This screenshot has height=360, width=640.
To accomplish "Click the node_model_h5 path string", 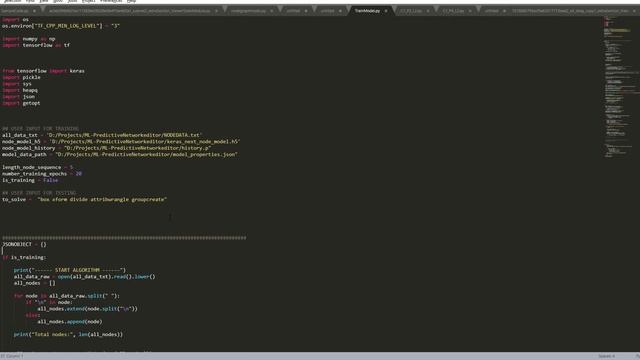I will pyautogui.click(x=144, y=142).
